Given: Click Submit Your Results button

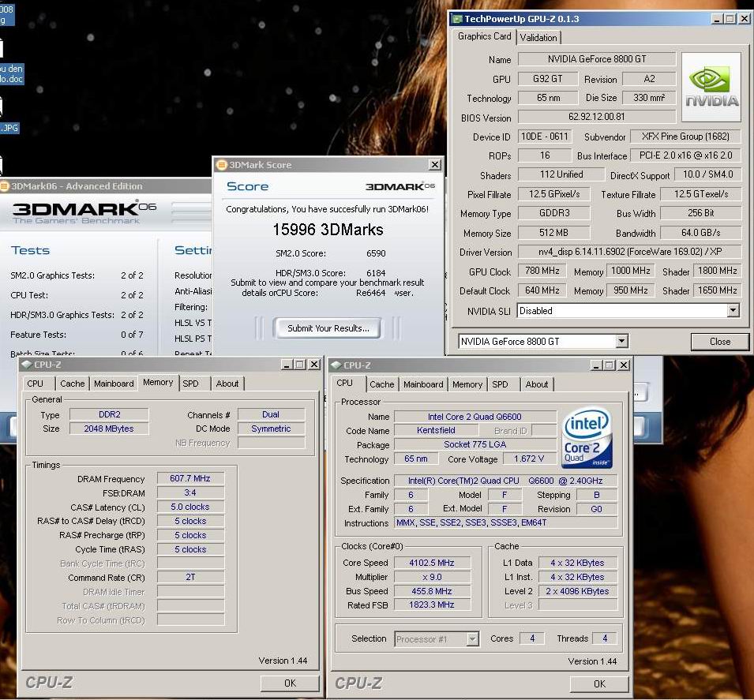Looking at the screenshot, I should [x=328, y=328].
